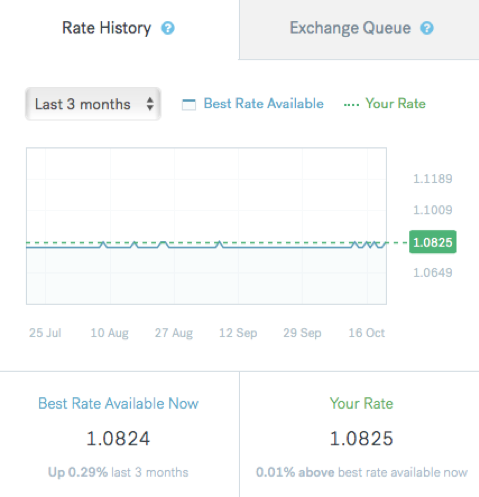Viewport: 479px width, 497px height.
Task: Click the Your Rate dotted legend icon
Action: click(x=351, y=105)
